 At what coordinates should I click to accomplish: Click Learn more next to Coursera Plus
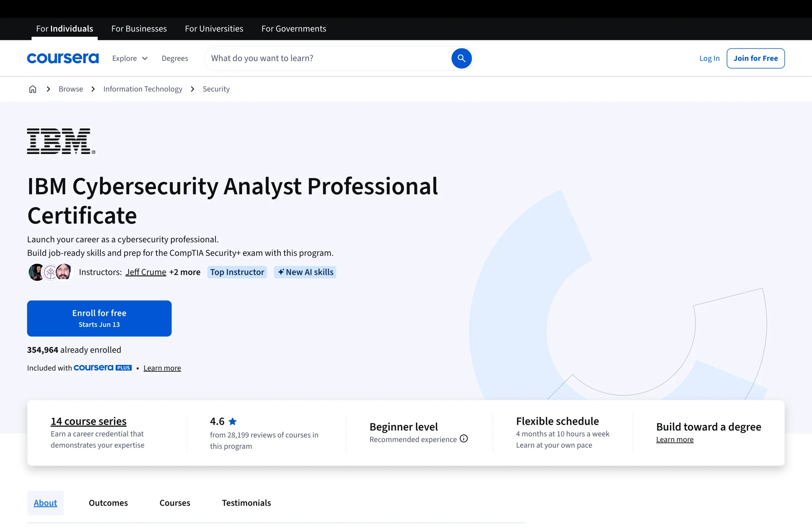pyautogui.click(x=162, y=368)
